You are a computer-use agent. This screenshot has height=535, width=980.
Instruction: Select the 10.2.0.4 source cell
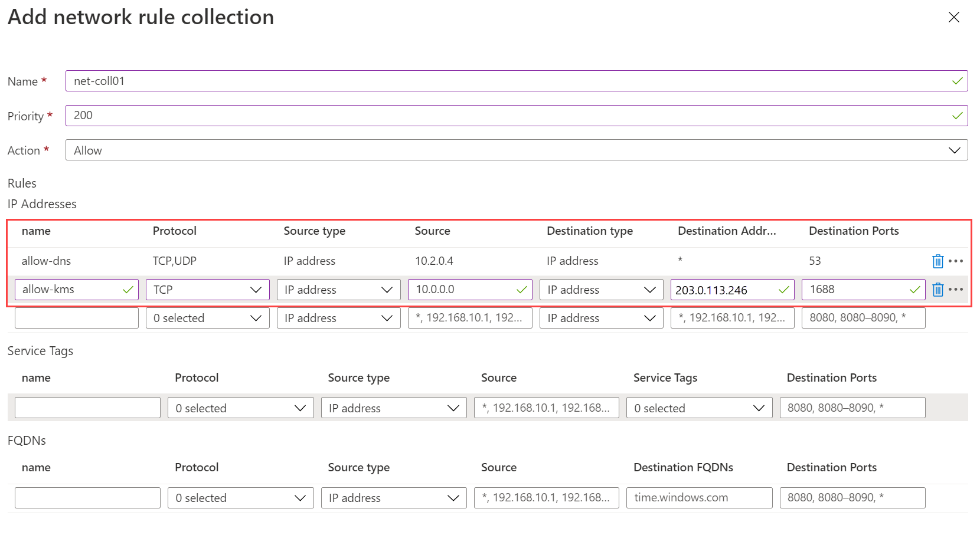pos(434,261)
